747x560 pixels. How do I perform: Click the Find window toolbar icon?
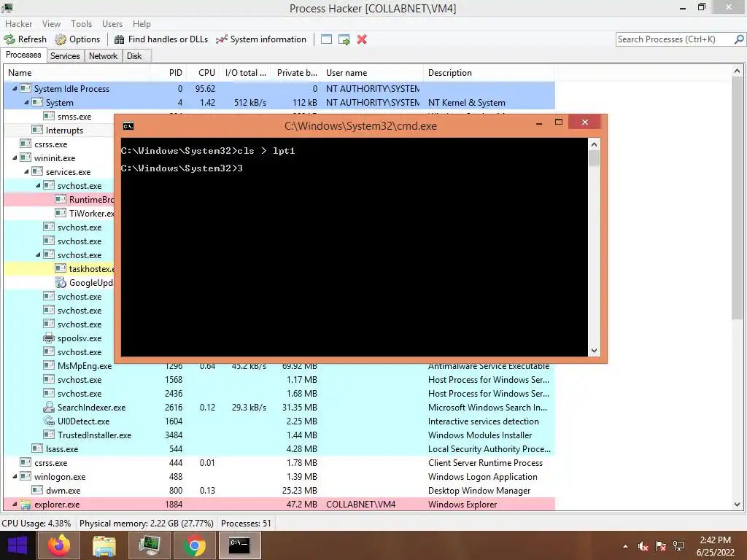[x=326, y=39]
